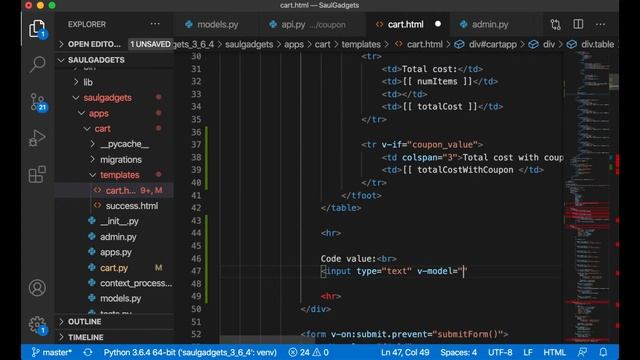Collapse the SAULGADGETS workspace section
640x360 pixels.
click(x=96, y=60)
